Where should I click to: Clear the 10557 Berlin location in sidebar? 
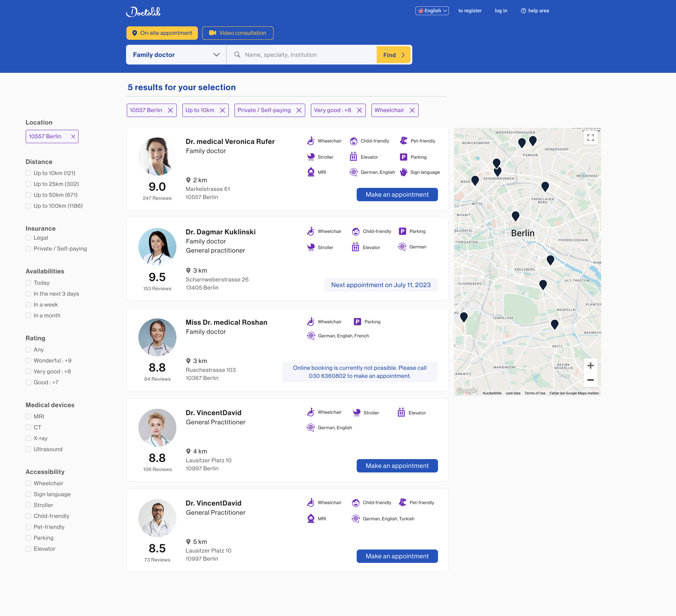(x=73, y=136)
